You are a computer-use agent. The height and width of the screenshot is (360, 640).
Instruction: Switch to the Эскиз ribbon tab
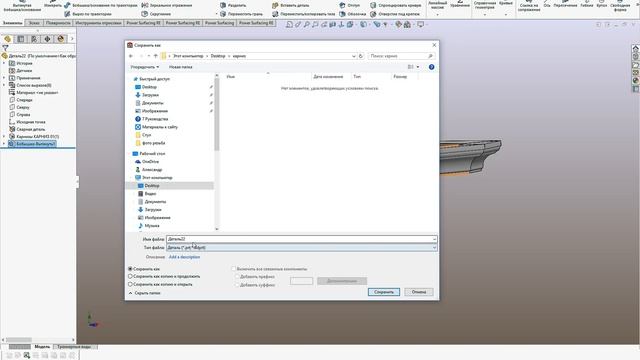(x=34, y=23)
